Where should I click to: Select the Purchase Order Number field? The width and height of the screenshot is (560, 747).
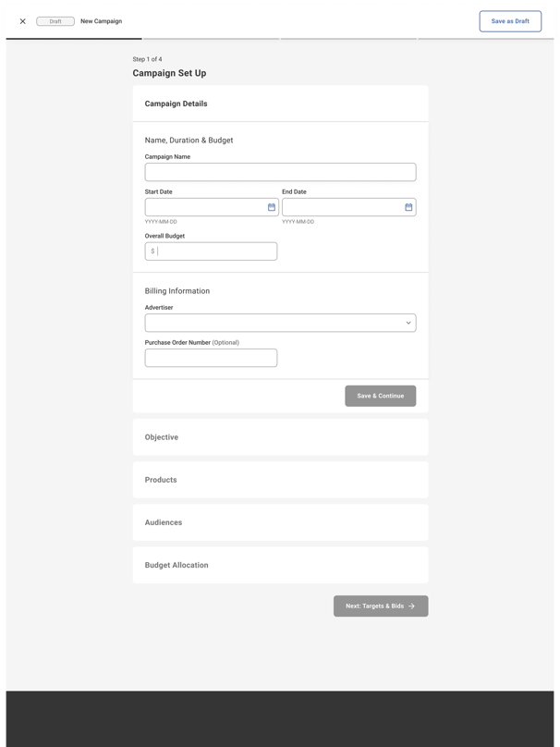[211, 358]
